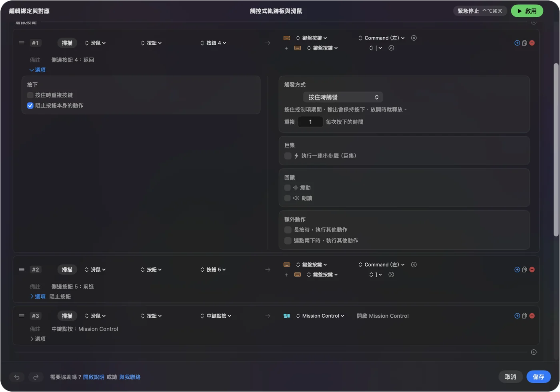Open 按鈕 4 dropdown in binding #1
Viewport: 560px width, 392px height.
[214, 43]
